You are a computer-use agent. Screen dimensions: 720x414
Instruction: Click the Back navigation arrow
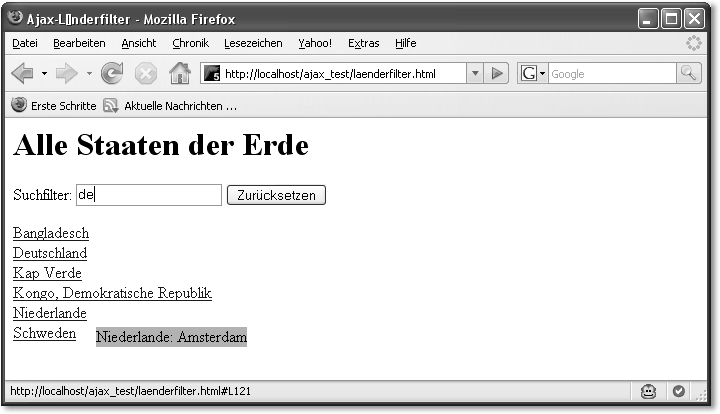click(x=22, y=74)
